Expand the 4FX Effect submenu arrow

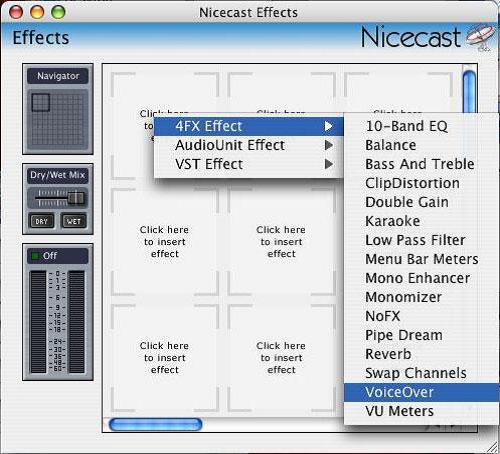coord(329,126)
